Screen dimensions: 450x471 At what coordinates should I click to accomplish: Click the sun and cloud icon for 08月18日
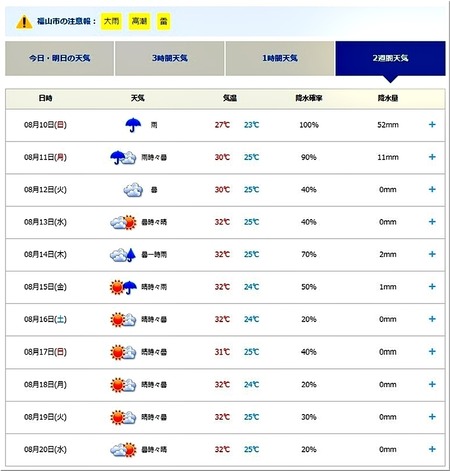123,385
